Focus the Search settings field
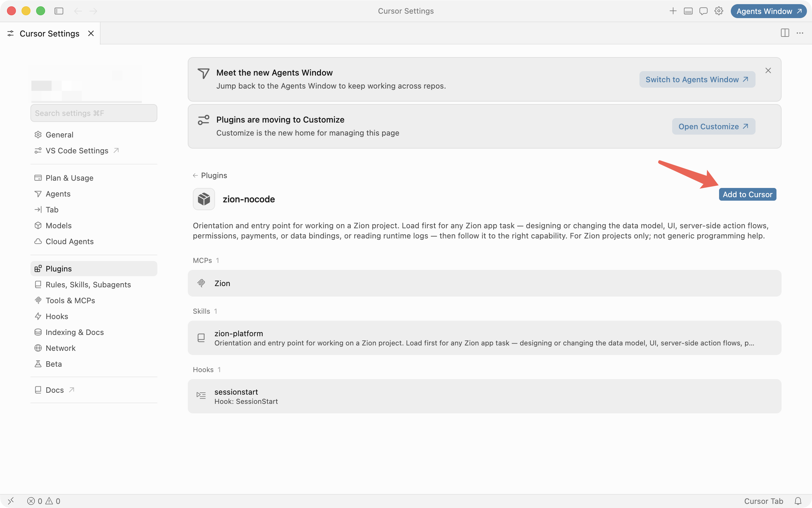Screen dimensions: 812x508 (x=94, y=113)
